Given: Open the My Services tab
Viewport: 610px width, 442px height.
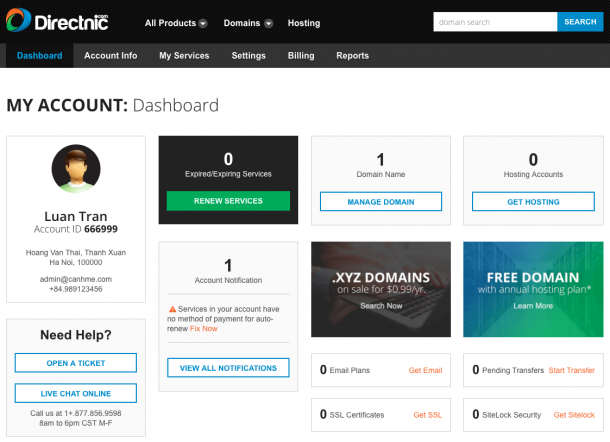Looking at the screenshot, I should pyautogui.click(x=184, y=56).
